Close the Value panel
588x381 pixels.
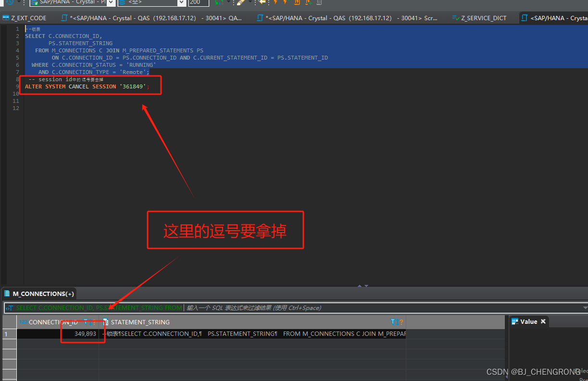pyautogui.click(x=543, y=322)
